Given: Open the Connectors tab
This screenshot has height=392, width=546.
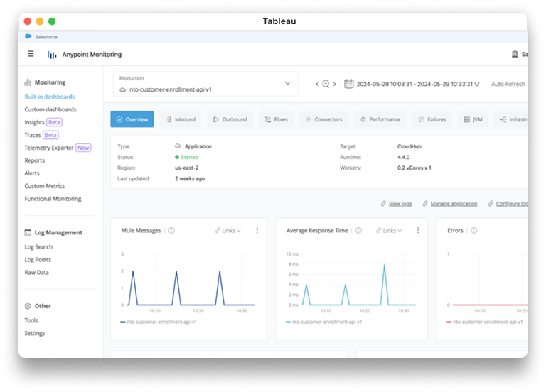Looking at the screenshot, I should click(324, 119).
